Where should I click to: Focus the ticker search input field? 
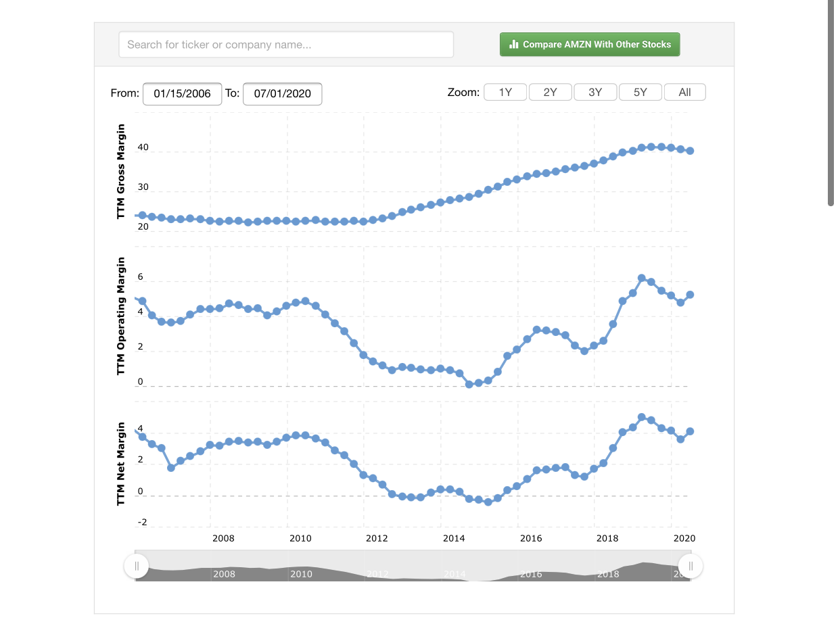point(286,45)
